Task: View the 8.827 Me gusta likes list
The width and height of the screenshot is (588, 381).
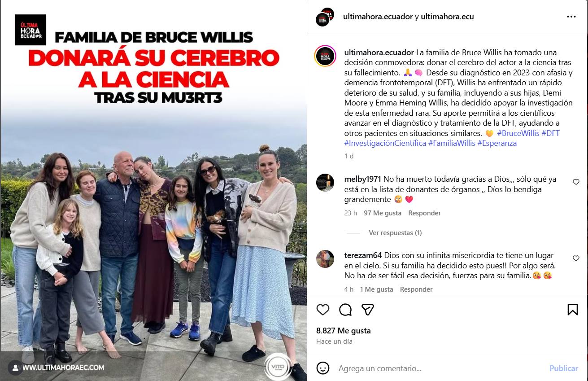Action: [x=344, y=331]
